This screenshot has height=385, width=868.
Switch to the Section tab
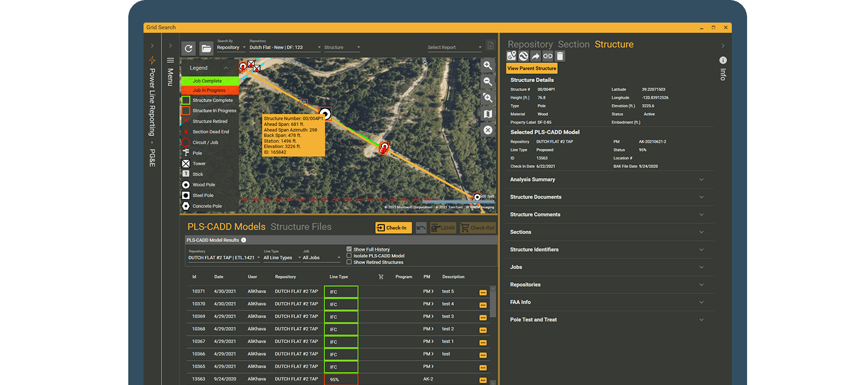click(574, 44)
